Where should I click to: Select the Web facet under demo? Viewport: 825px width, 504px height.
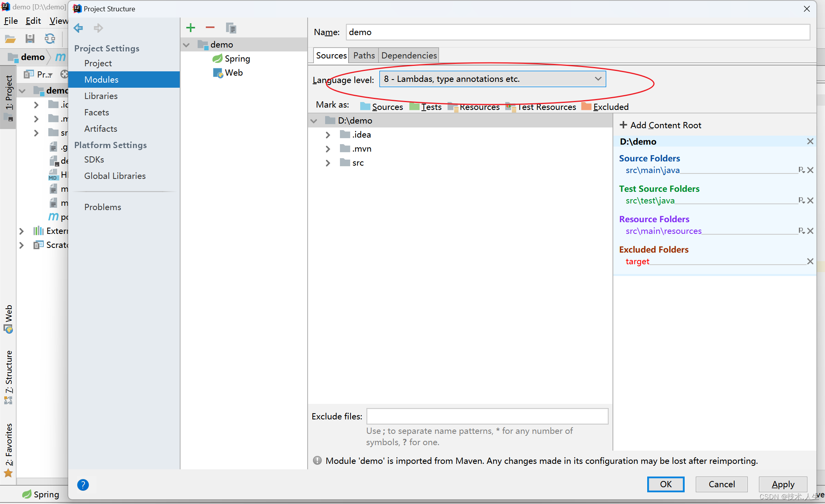tap(228, 73)
